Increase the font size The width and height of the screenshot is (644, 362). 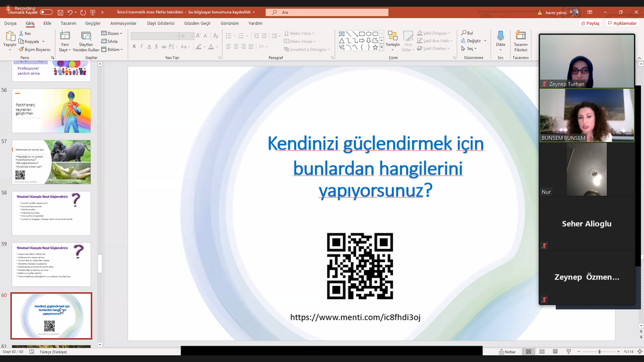[x=198, y=36]
